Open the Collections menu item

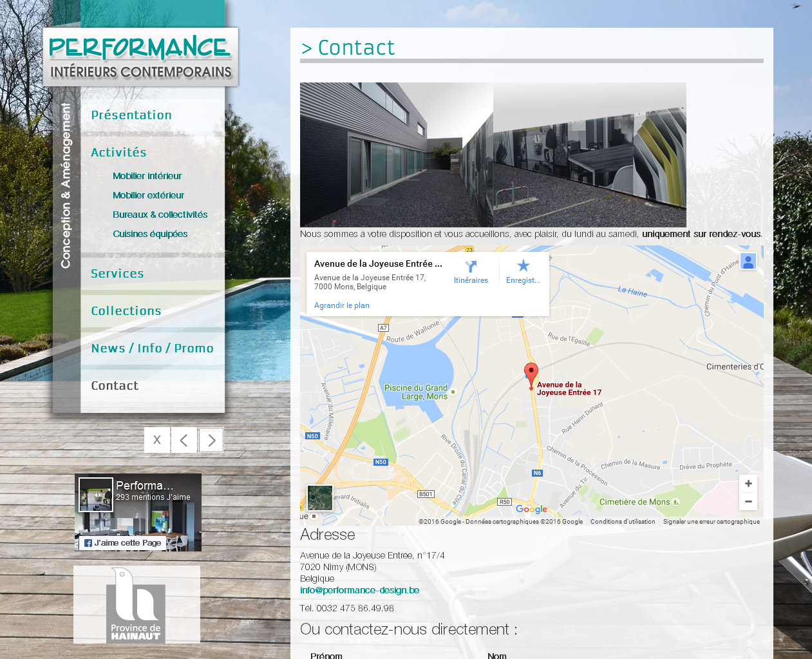[126, 311]
